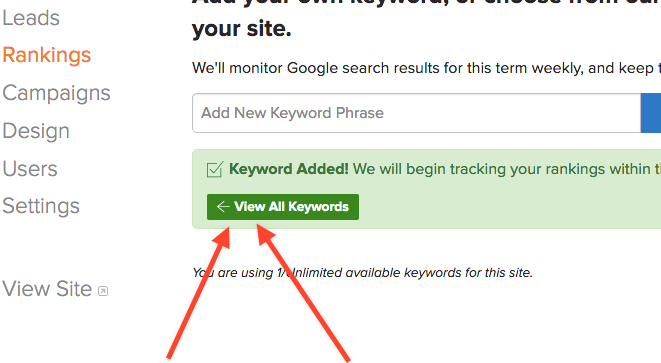The image size is (661, 363).
Task: Click the blue button beside keyword field
Action: click(x=651, y=113)
